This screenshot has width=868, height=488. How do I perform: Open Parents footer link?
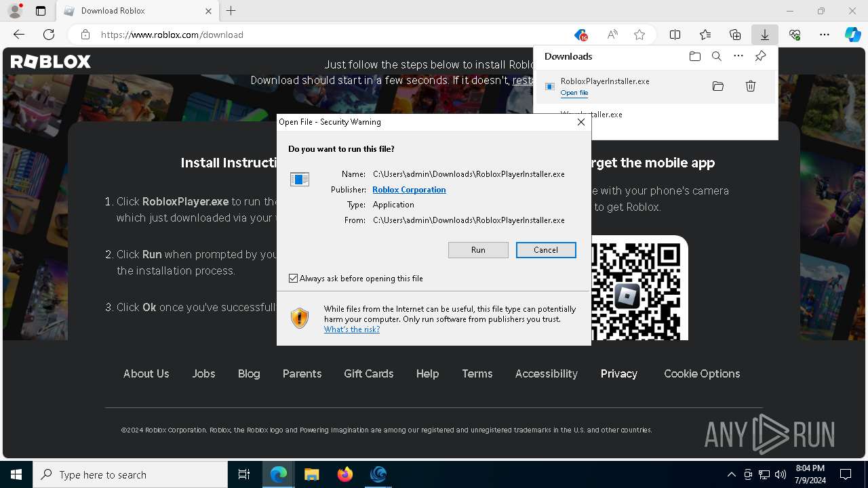pyautogui.click(x=302, y=373)
